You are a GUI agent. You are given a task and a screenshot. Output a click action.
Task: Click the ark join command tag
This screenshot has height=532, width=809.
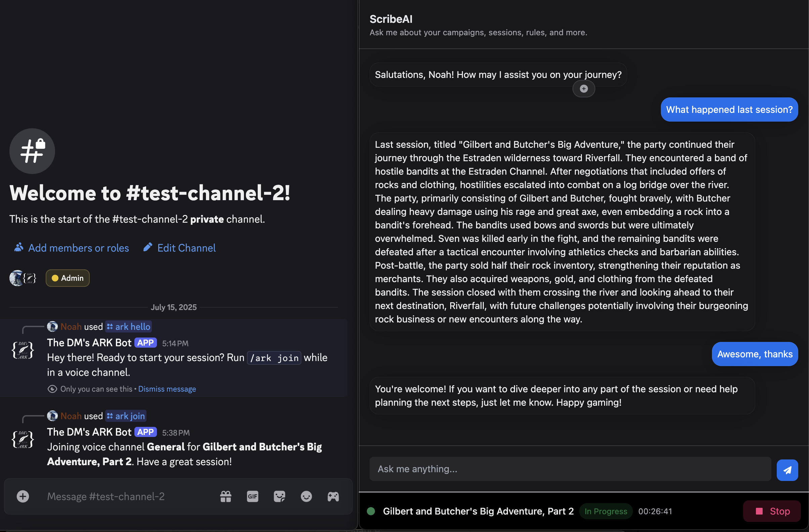(x=126, y=416)
